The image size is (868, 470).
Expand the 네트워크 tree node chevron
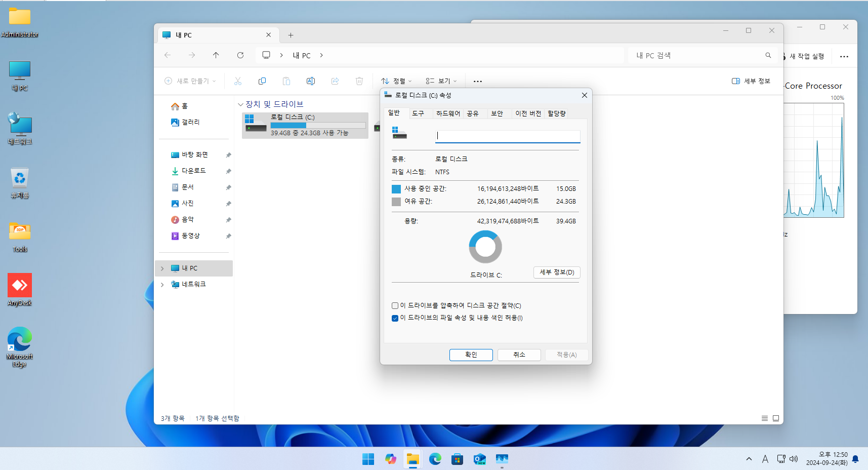coord(162,285)
